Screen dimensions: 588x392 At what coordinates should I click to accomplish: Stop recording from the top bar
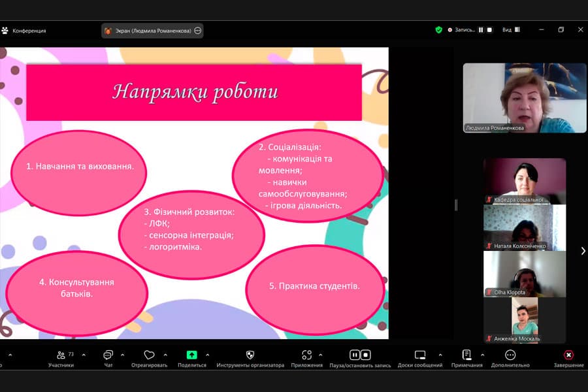490,29
